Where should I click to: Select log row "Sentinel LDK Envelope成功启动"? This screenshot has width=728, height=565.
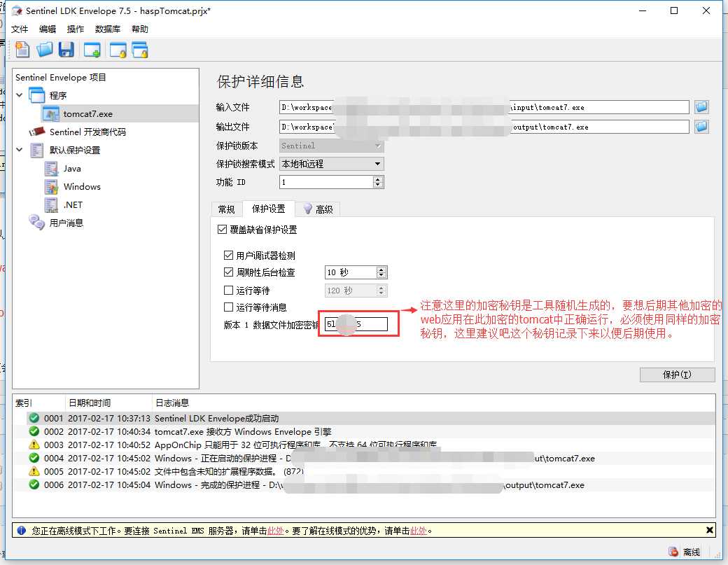point(364,418)
